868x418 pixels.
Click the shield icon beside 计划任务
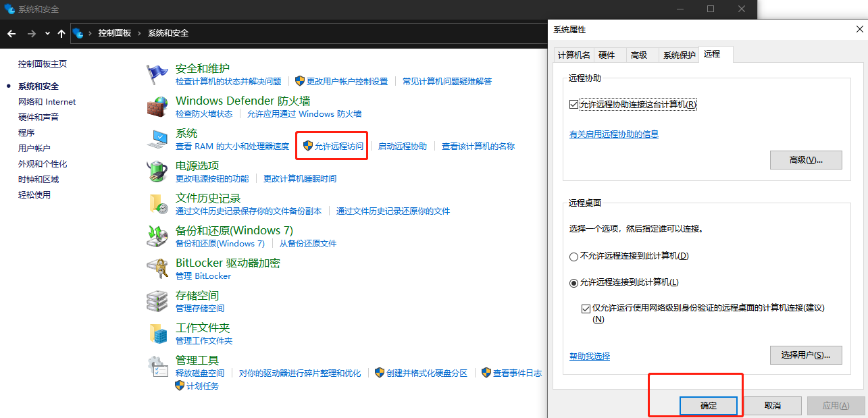(x=180, y=386)
